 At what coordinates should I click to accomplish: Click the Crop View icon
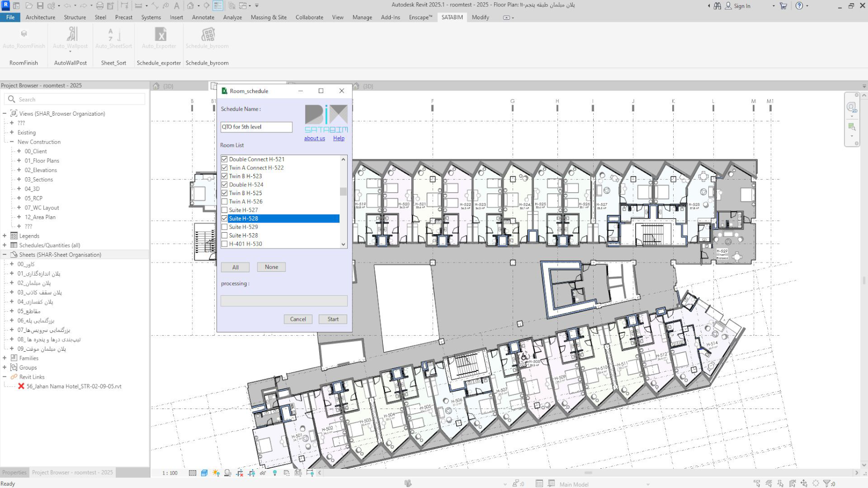coord(240,473)
